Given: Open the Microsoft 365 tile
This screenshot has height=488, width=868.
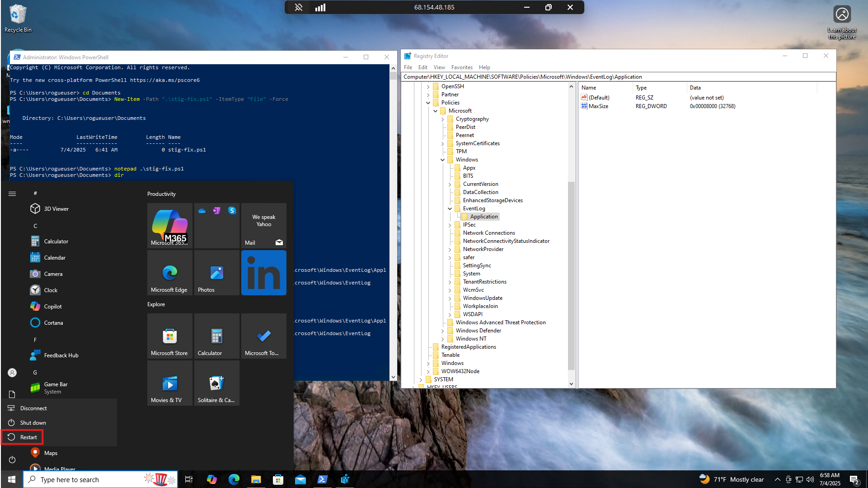Looking at the screenshot, I should [169, 225].
